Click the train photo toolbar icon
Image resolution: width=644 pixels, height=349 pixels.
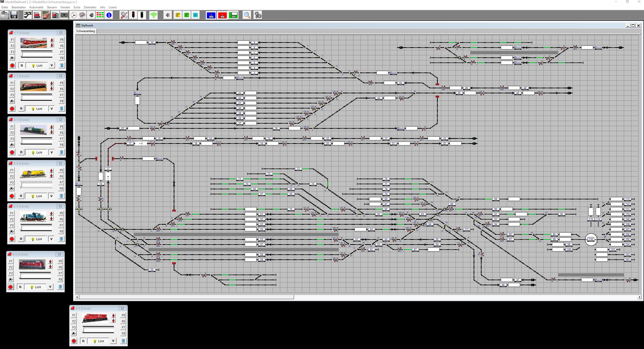coord(46,15)
